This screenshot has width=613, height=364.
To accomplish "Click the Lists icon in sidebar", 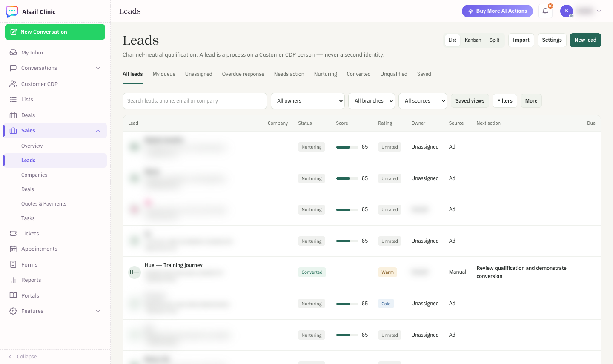I will [x=13, y=100].
